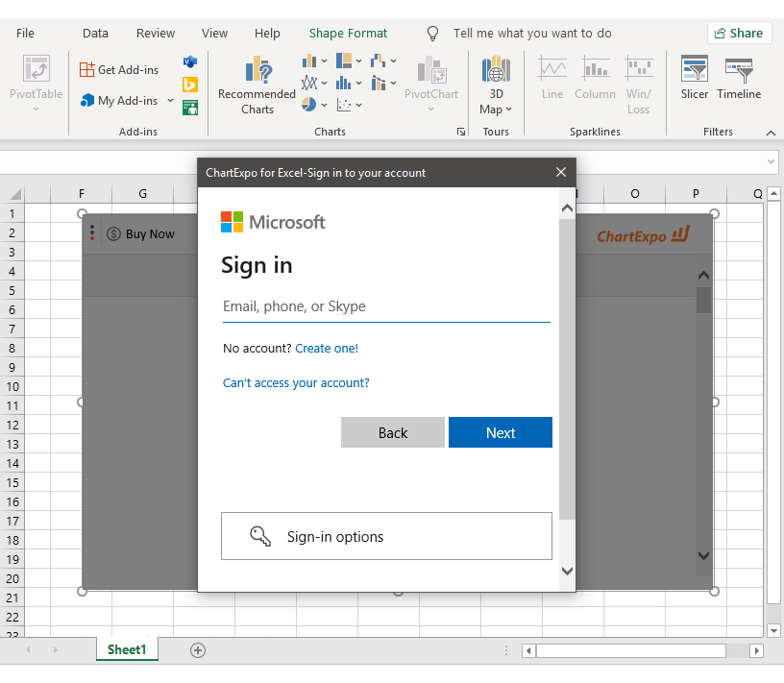Open Sign-in options
The height and width of the screenshot is (683, 784).
(386, 536)
